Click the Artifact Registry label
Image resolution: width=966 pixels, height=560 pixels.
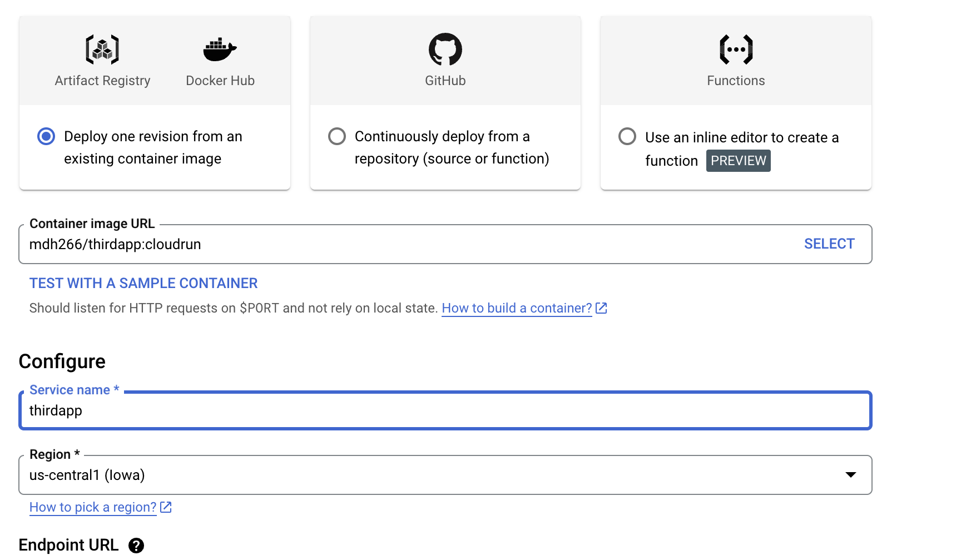click(102, 81)
